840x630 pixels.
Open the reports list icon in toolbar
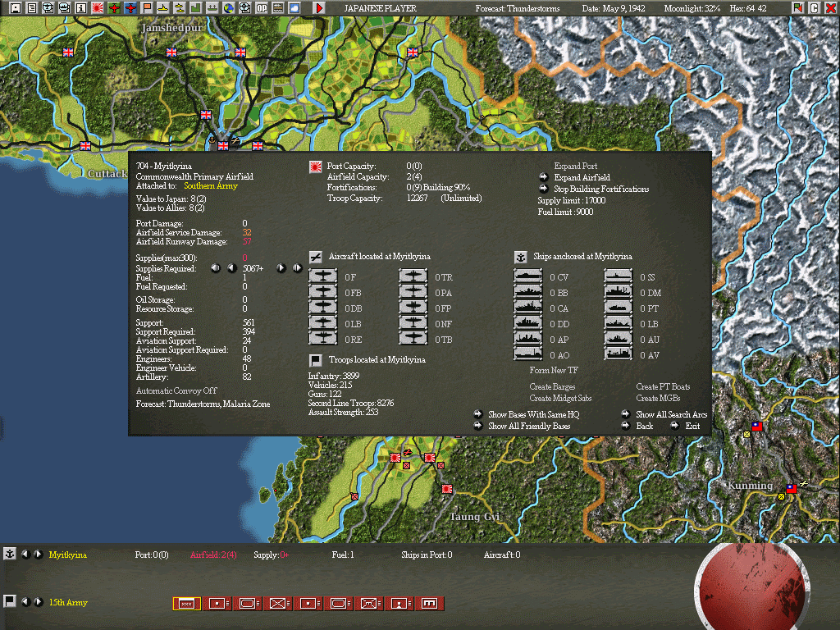click(x=32, y=7)
